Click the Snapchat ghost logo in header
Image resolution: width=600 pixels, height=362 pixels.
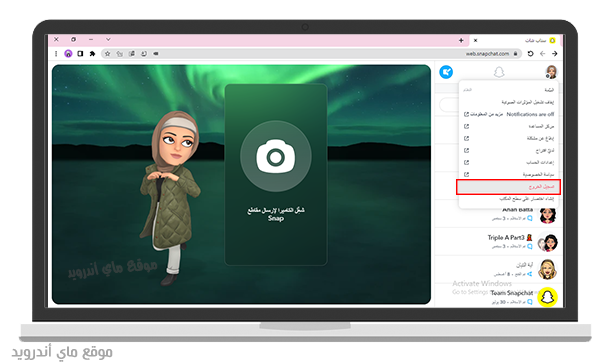499,72
